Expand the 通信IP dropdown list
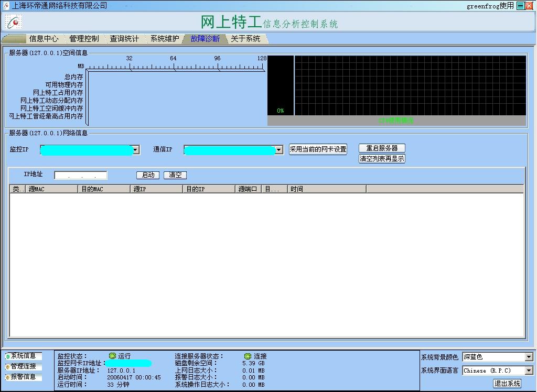The height and width of the screenshot is (392, 537). (279, 150)
